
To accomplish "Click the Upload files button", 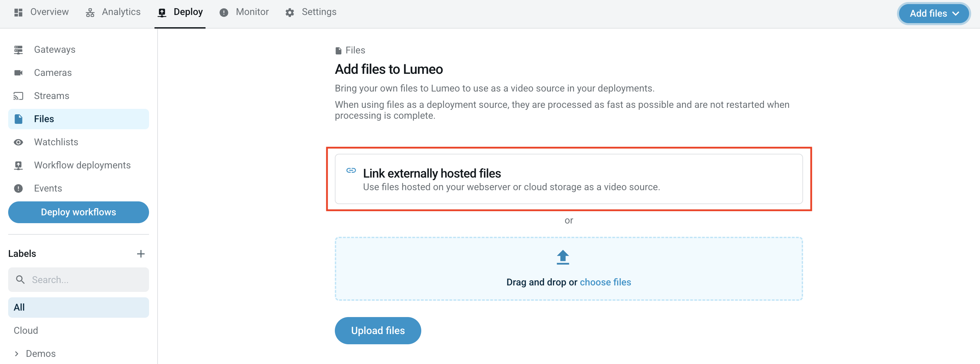I will click(x=377, y=331).
